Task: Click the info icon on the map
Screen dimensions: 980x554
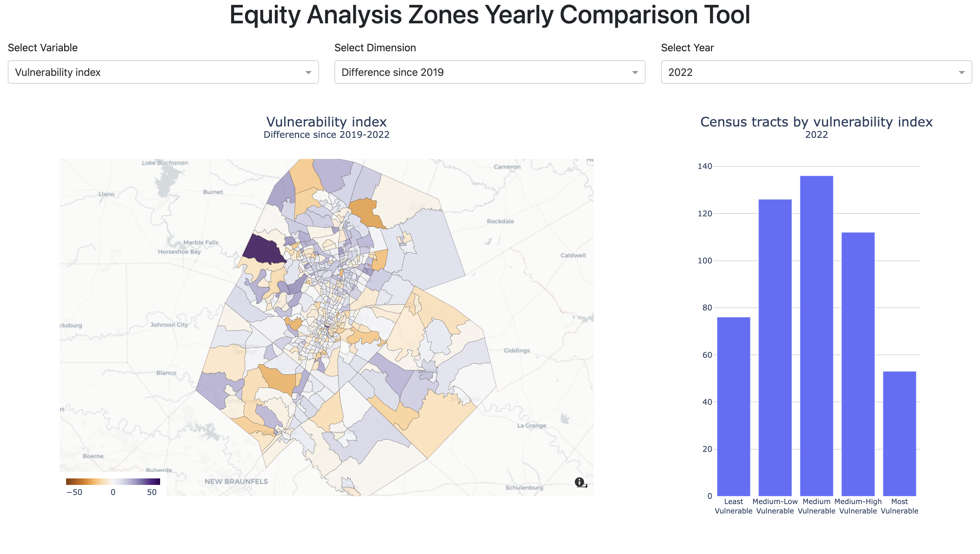Action: [579, 481]
